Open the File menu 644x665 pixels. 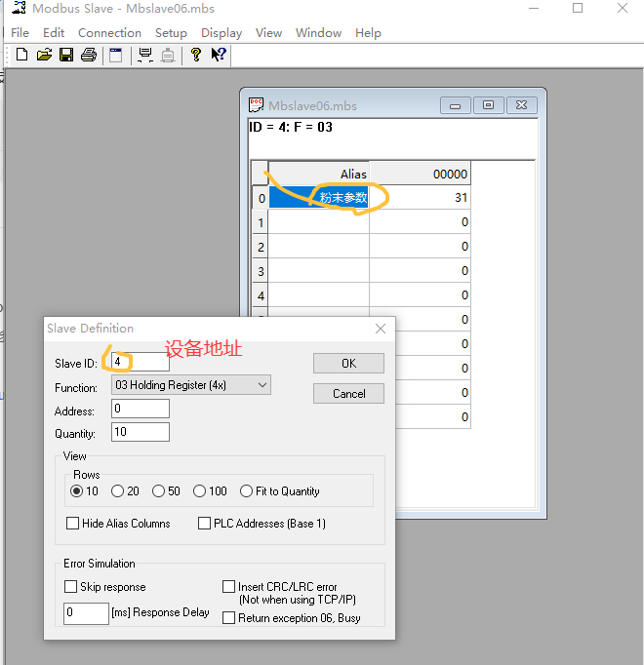tap(20, 32)
